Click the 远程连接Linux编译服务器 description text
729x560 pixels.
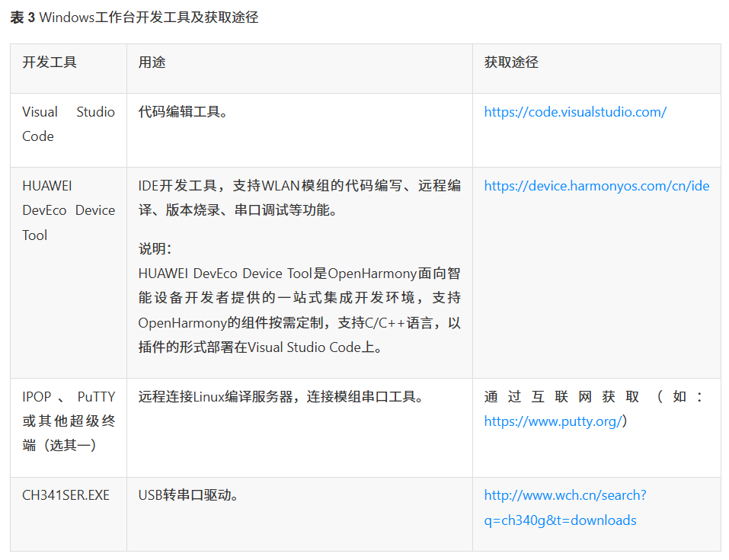pyautogui.click(x=281, y=397)
